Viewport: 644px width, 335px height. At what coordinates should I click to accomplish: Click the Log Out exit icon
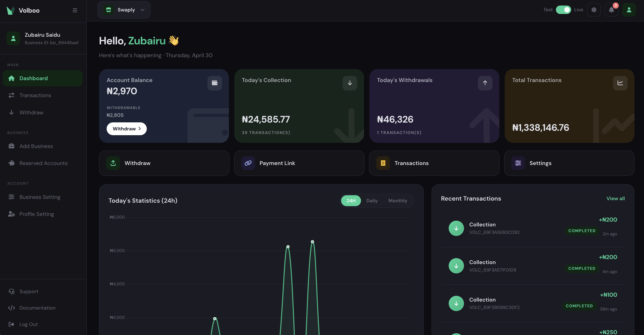click(x=11, y=324)
